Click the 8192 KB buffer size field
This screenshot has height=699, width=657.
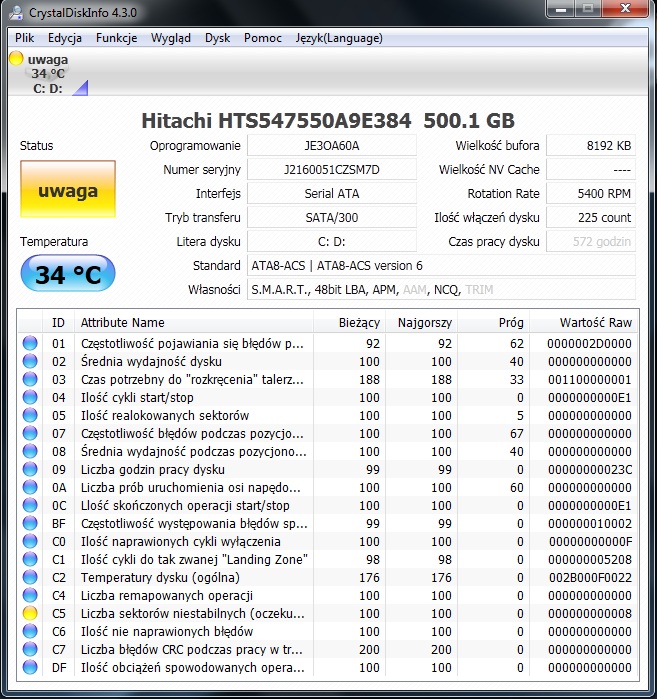591,146
